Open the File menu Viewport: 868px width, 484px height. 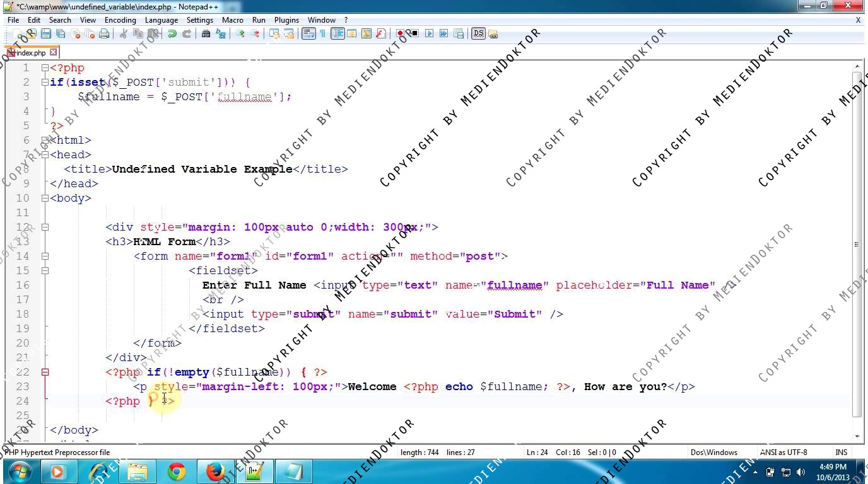[x=13, y=20]
